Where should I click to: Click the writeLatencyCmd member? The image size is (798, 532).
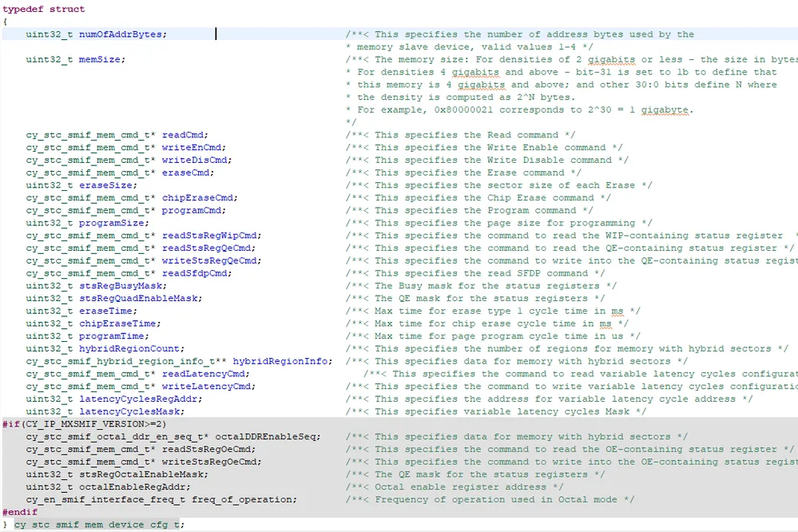coord(206,387)
